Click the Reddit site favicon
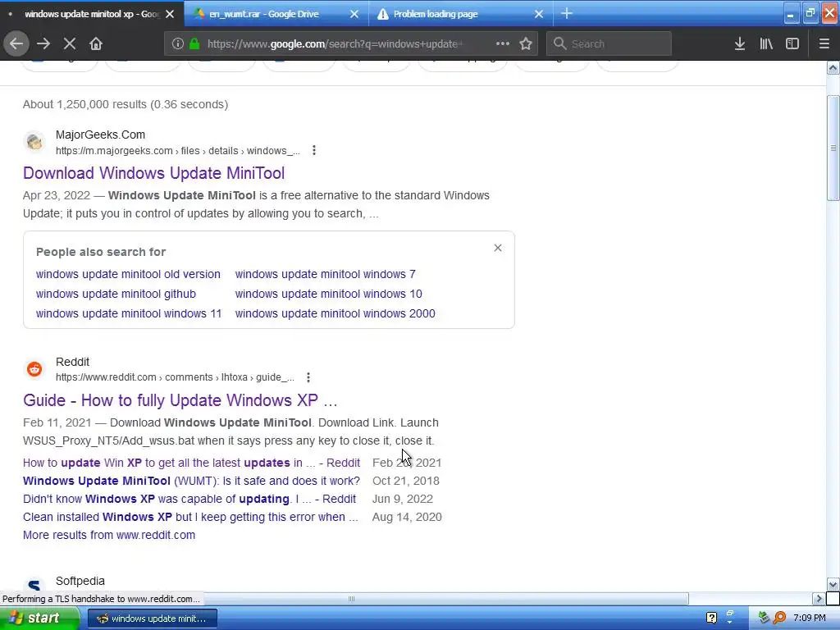The width and height of the screenshot is (840, 630). (34, 369)
